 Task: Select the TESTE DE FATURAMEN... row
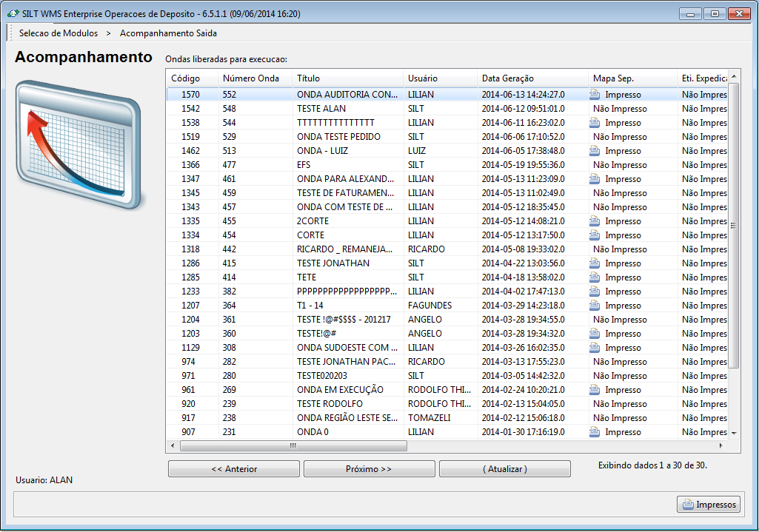[447, 193]
